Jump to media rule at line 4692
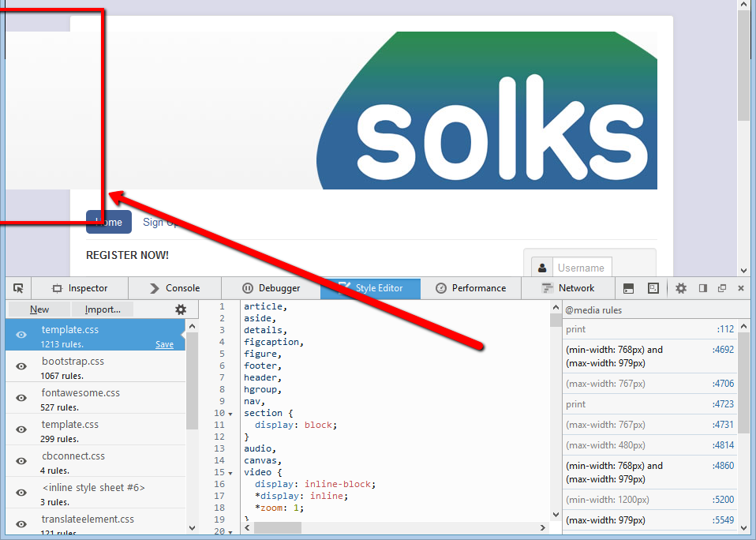The width and height of the screenshot is (756, 540). point(649,356)
